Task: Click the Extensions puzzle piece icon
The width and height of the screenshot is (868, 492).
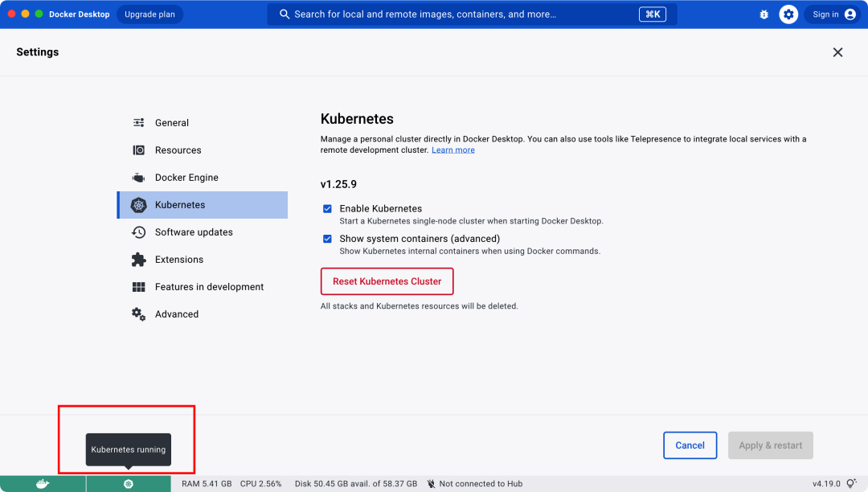Action: coord(139,260)
